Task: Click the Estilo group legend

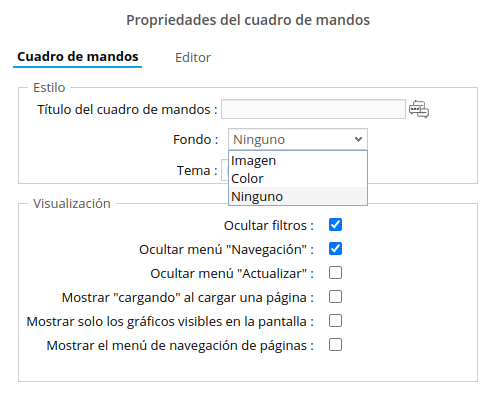Action: tap(49, 88)
